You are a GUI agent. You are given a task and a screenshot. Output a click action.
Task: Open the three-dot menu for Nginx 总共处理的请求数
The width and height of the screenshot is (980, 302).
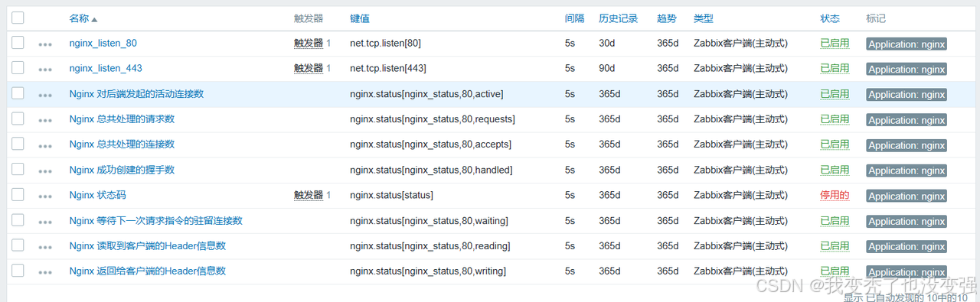tap(45, 120)
